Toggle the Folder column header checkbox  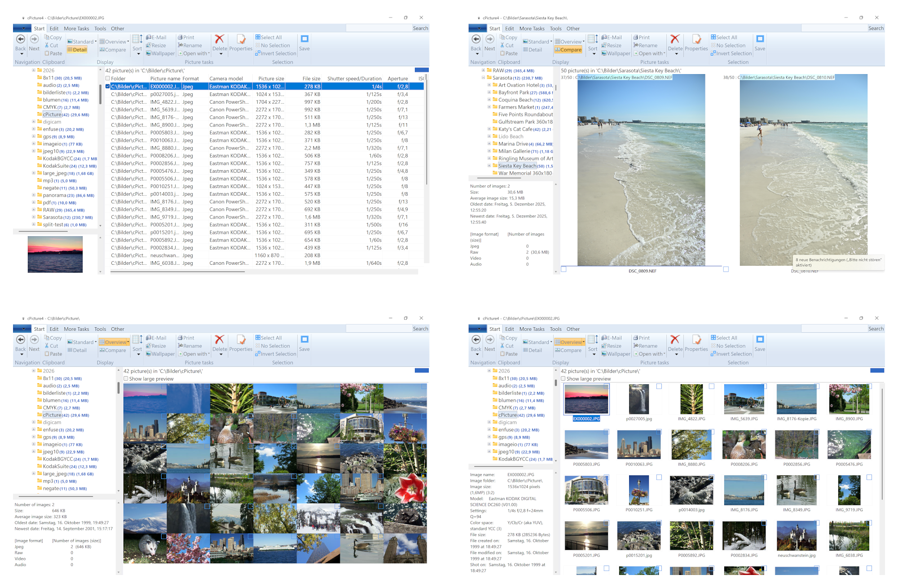click(108, 78)
